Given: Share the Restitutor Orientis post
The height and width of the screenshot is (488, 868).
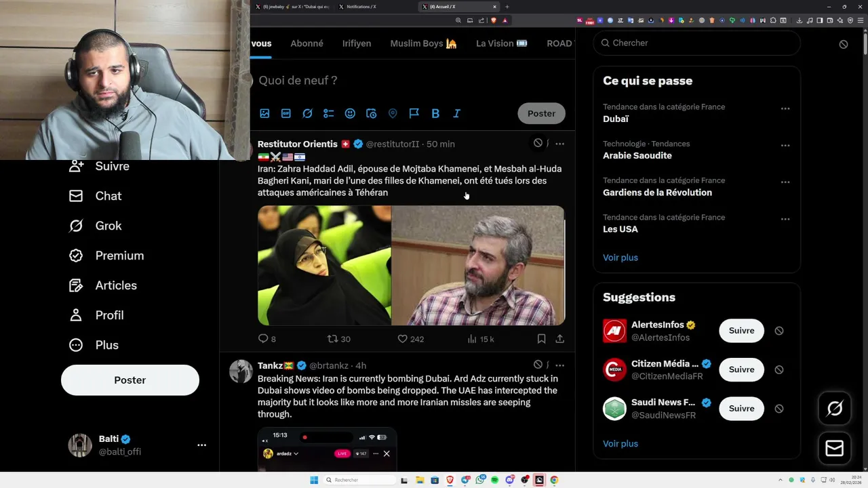Looking at the screenshot, I should click(560, 339).
